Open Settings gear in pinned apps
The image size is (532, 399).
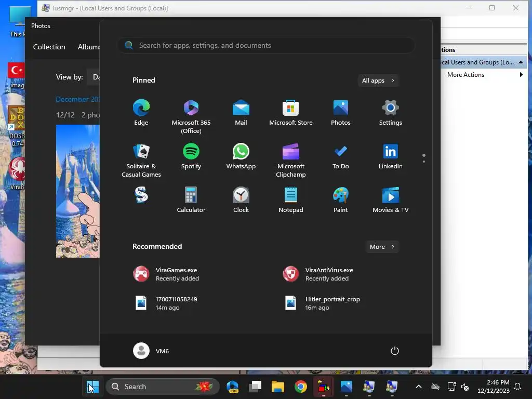coord(391,113)
